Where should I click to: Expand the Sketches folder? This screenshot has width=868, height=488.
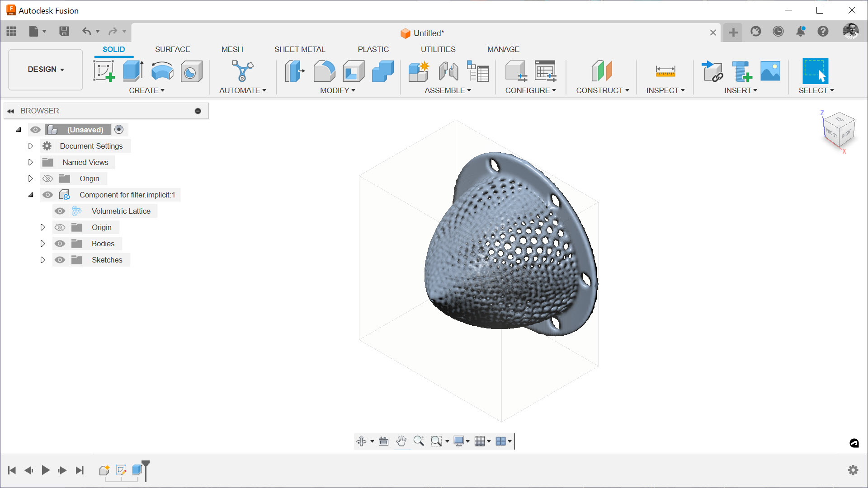pyautogui.click(x=43, y=260)
